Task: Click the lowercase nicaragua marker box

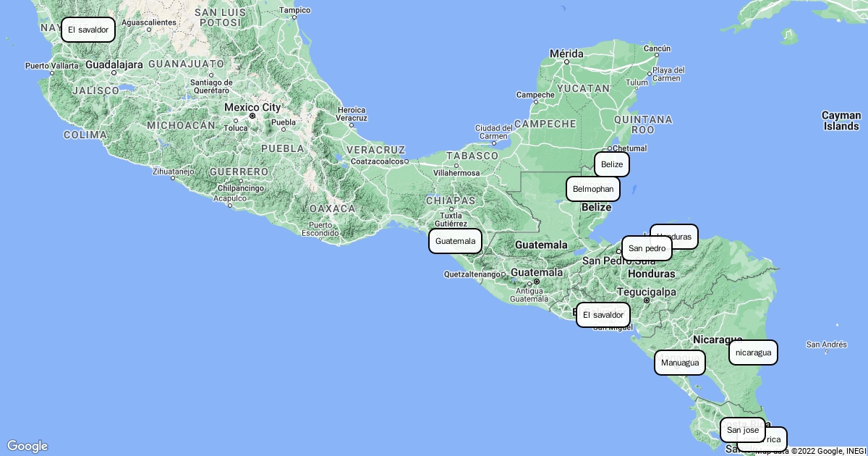Action: (x=753, y=353)
